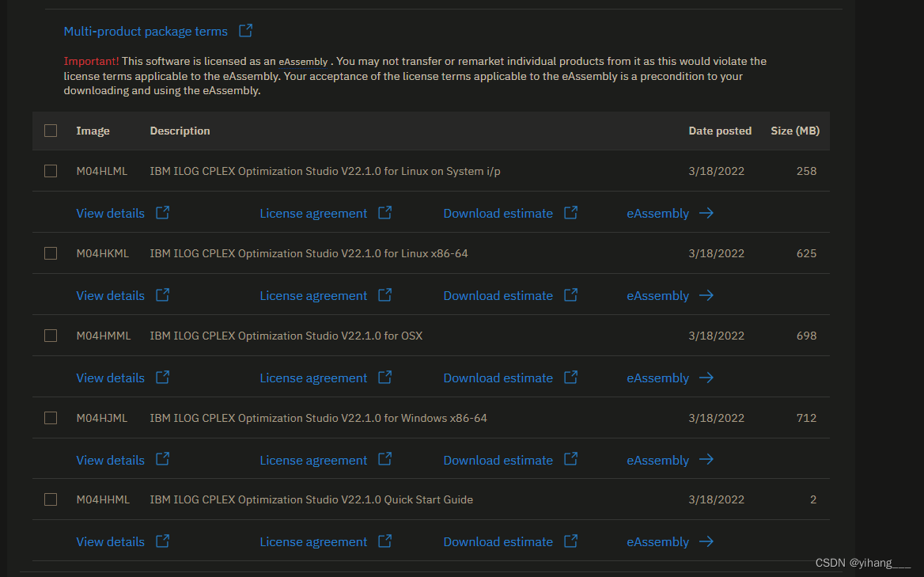Image resolution: width=924 pixels, height=577 pixels.
Task: Click arrow icon next to M04HHML eAssembly
Action: [x=706, y=541]
